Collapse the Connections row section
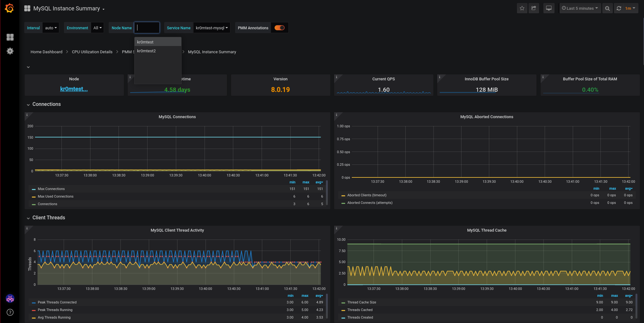The width and height of the screenshot is (644, 323). [x=46, y=104]
